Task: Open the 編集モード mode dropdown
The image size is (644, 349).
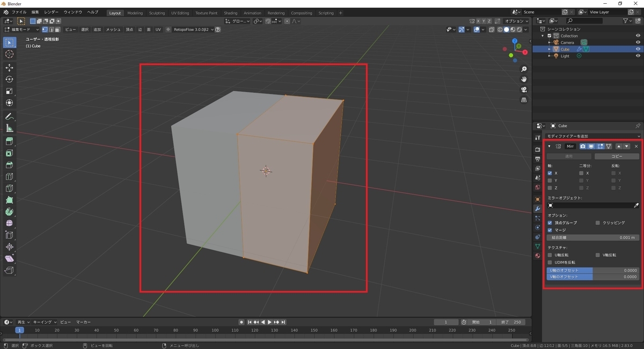Action: coord(21,30)
